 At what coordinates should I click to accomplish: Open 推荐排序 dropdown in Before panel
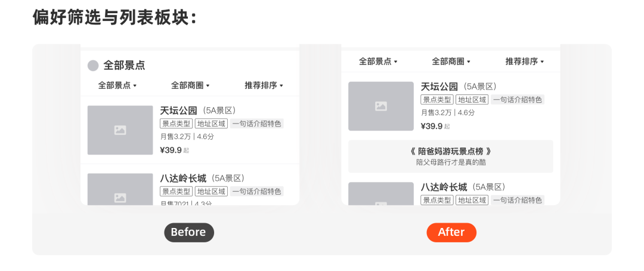coord(264,85)
